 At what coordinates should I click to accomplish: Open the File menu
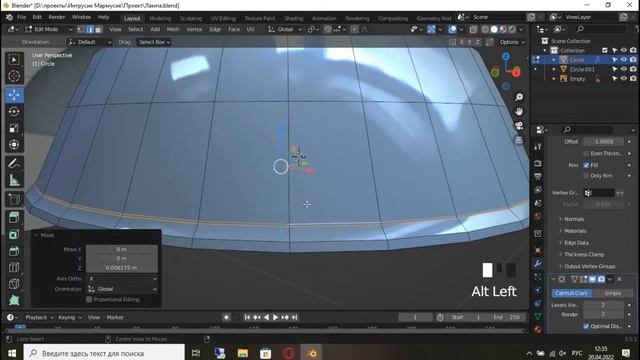pos(21,17)
